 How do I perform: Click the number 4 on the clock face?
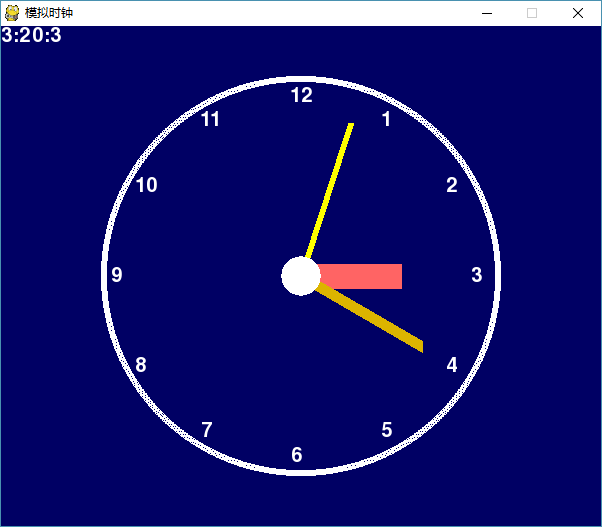452,365
